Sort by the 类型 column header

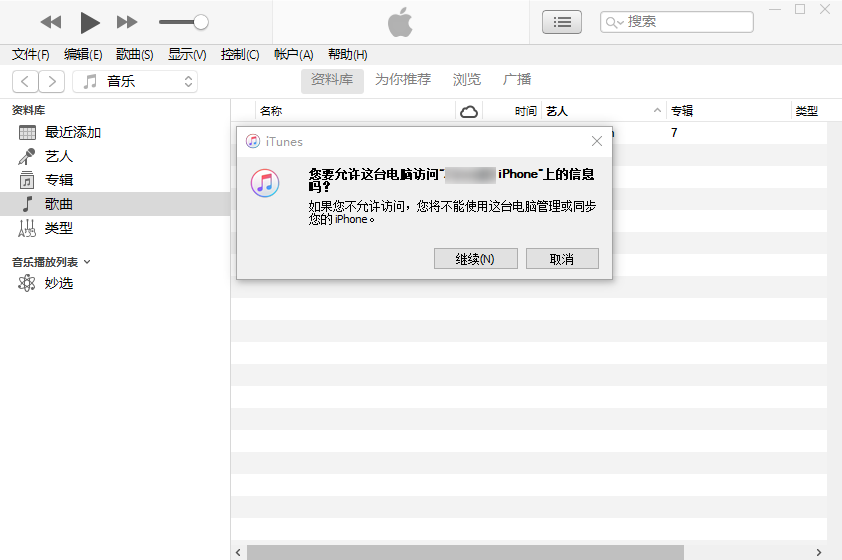click(809, 111)
